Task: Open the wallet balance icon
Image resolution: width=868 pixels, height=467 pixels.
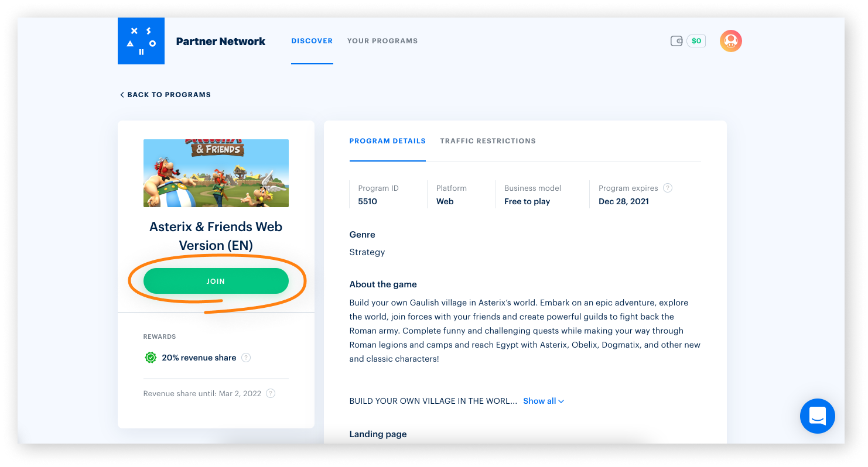Action: click(x=676, y=41)
